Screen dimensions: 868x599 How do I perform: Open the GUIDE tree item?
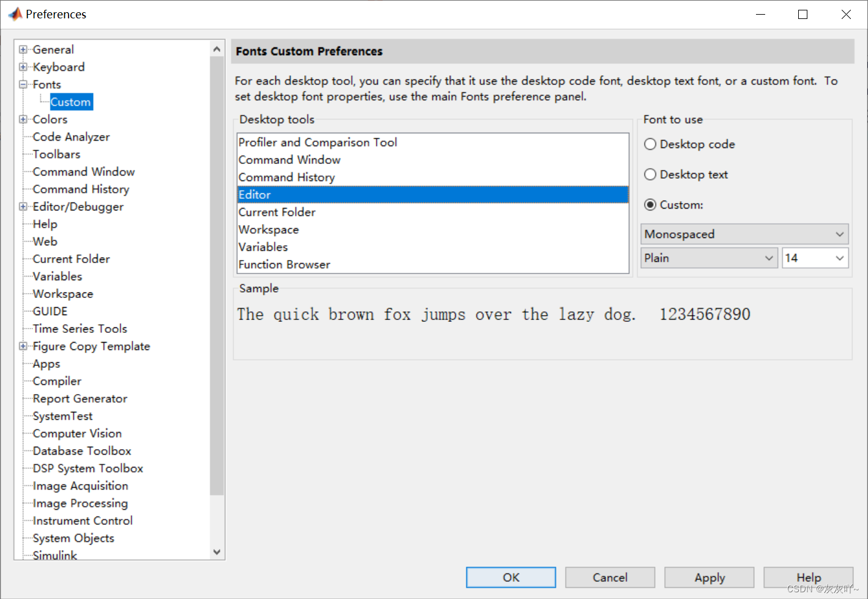50,311
